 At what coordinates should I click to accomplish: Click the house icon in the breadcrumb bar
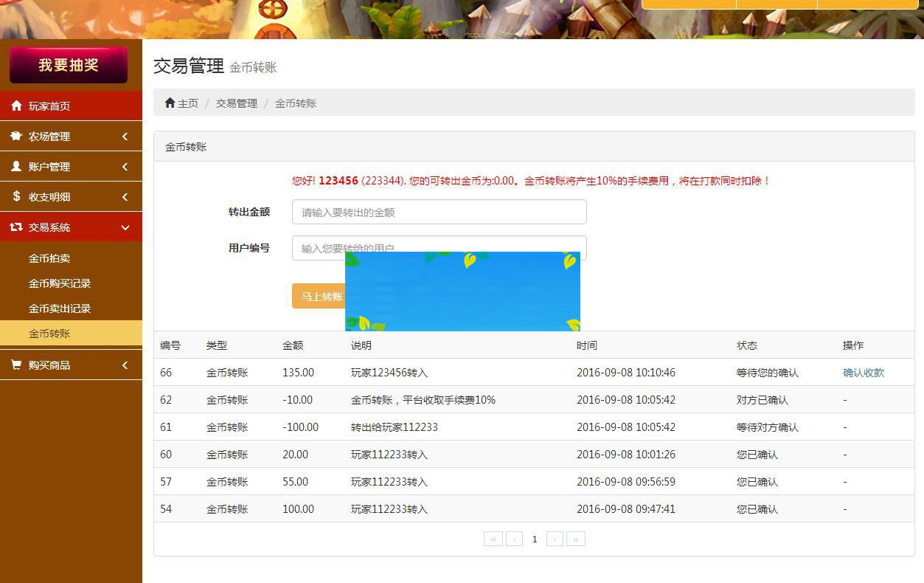point(169,103)
